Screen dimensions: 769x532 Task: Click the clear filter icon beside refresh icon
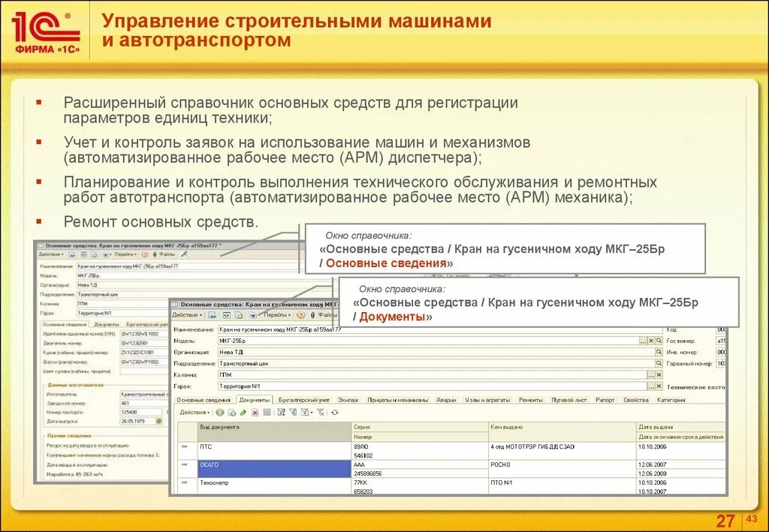point(320,413)
